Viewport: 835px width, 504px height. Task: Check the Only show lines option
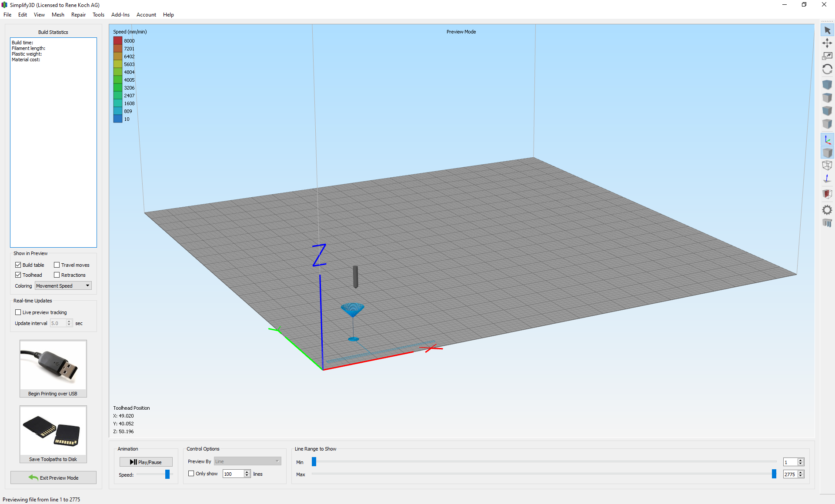[190, 474]
